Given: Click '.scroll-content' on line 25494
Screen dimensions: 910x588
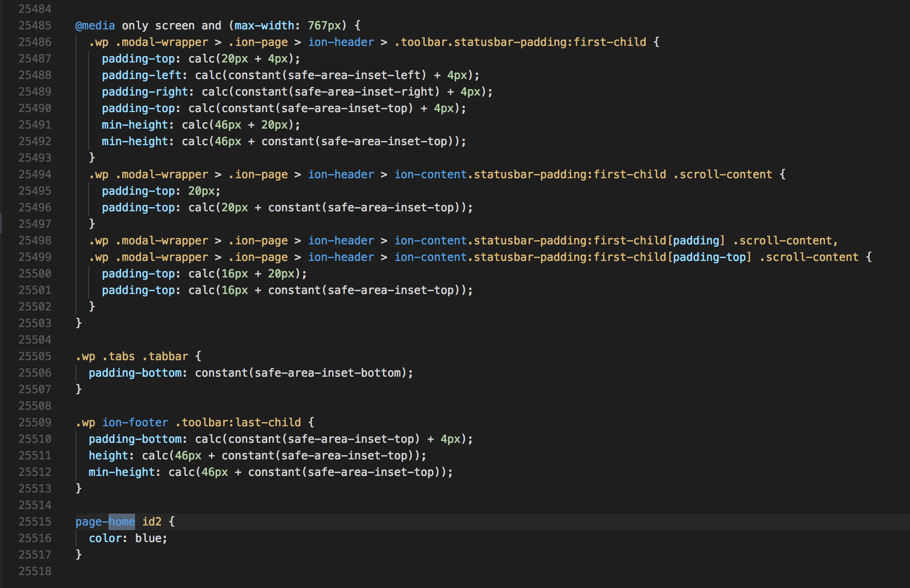Looking at the screenshot, I should coord(722,175).
